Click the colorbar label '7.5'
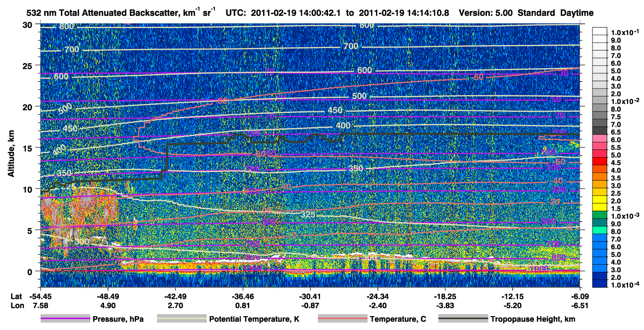Image resolution: width=644 pixels, height=330 pixels. 615,117
